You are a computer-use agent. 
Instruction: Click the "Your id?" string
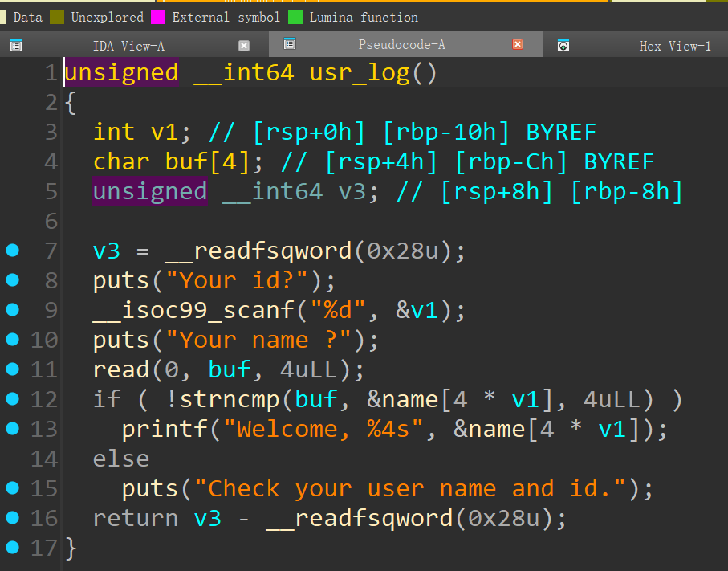(x=236, y=280)
